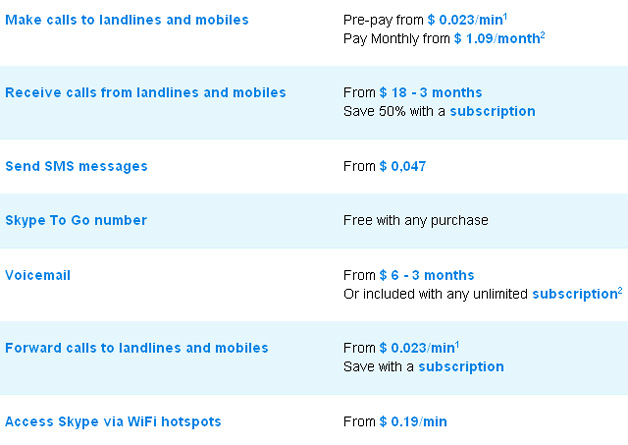Click '$ 0.023/min' in the Forward calls row
Screen dimensions: 628x445
pos(416,348)
